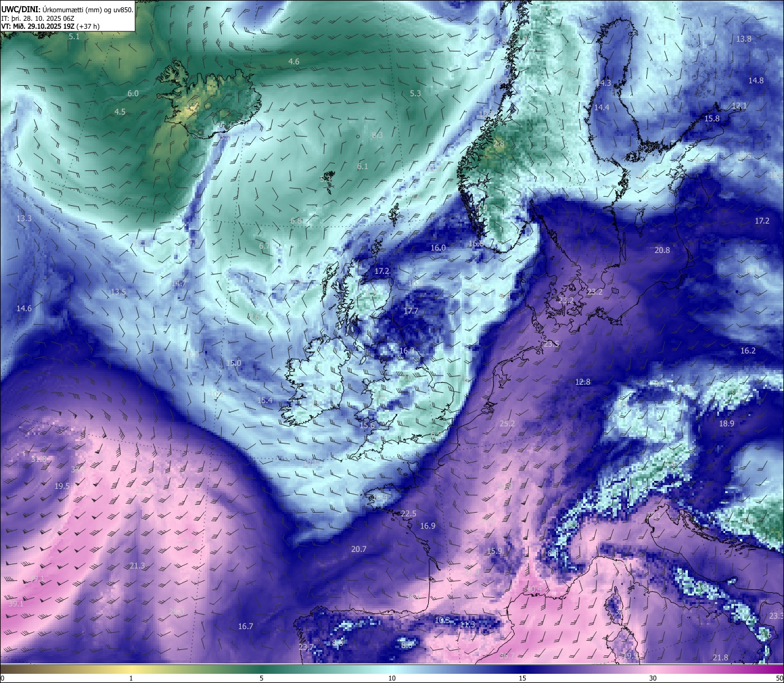Click the colorbar tick label 15
This screenshot has width=784, height=683.
pyautogui.click(x=522, y=678)
